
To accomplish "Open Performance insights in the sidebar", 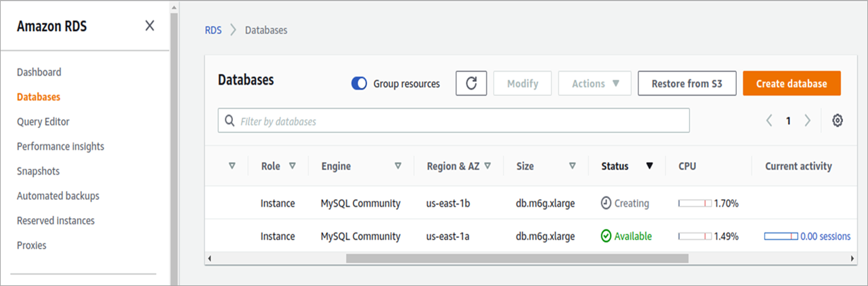I will (x=60, y=146).
